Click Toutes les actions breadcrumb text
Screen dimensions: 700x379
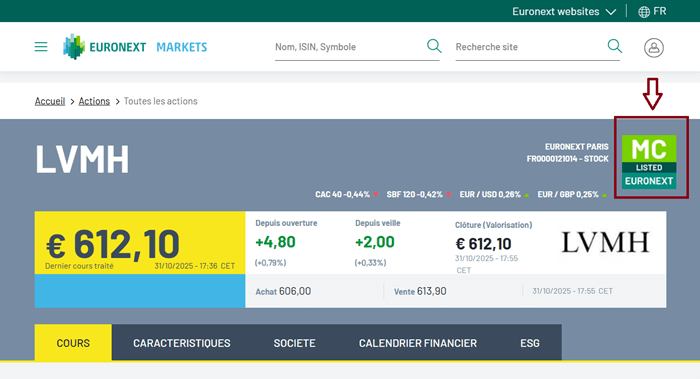point(161,101)
